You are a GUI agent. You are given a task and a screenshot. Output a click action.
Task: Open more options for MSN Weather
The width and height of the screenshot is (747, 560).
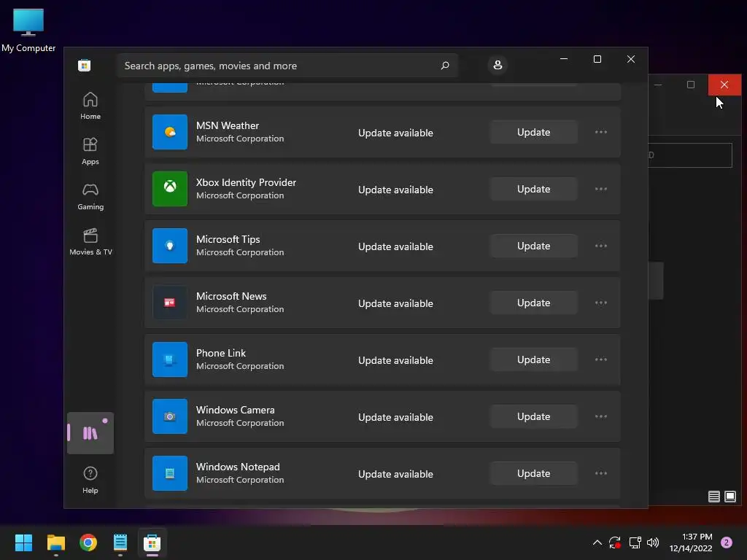click(601, 132)
